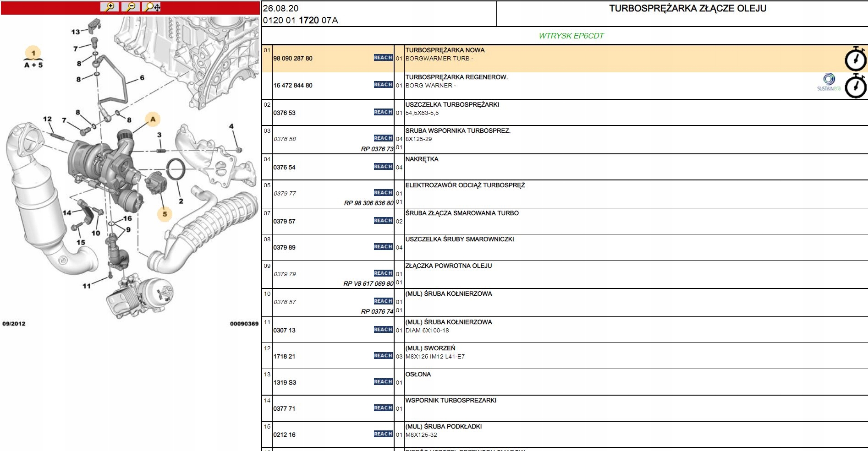
Task: Click callout 11 in the diagram
Action: [x=87, y=286]
